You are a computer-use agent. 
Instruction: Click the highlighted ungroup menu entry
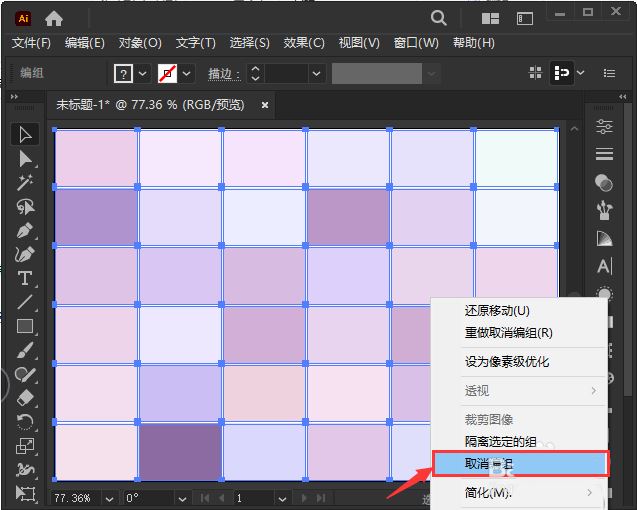(x=520, y=464)
